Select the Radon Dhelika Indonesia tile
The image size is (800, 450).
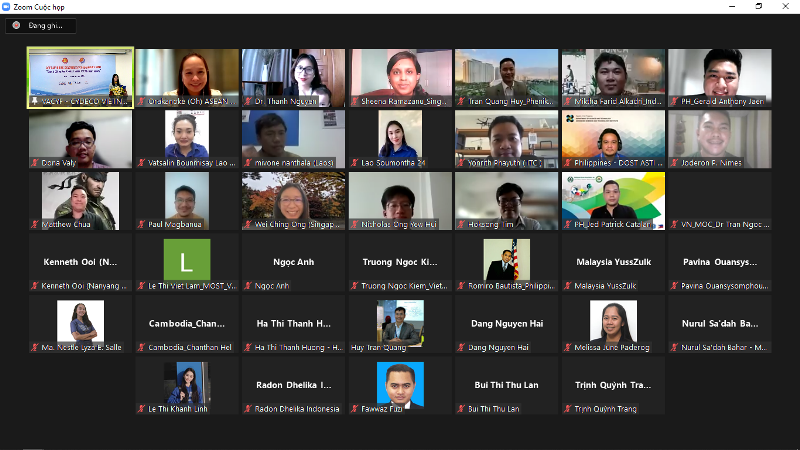[293, 385]
